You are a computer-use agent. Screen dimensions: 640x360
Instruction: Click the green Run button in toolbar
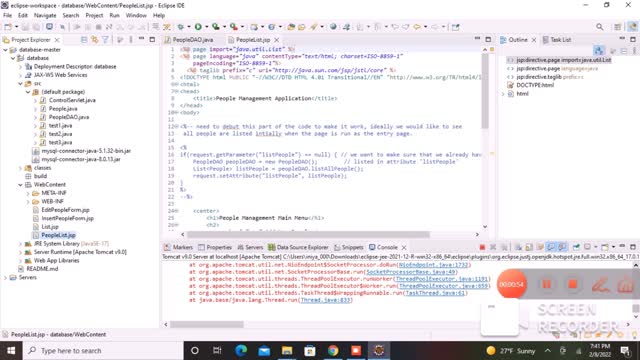coord(198,27)
